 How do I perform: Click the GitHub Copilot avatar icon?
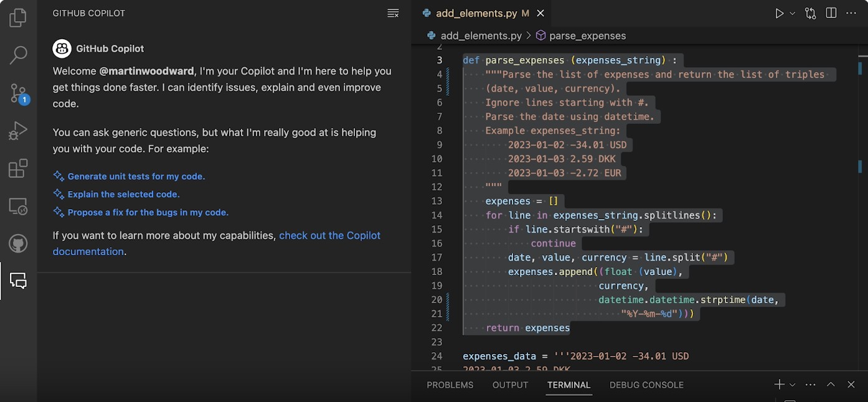pos(62,49)
